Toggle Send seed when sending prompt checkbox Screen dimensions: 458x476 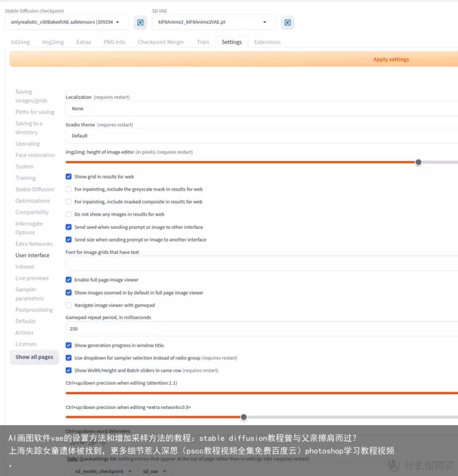(69, 227)
